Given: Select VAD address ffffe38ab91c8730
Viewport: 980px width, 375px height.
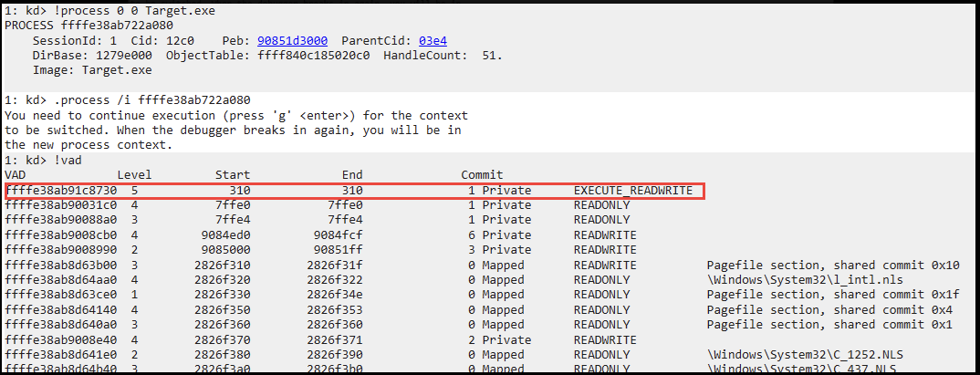Looking at the screenshot, I should click(x=61, y=191).
